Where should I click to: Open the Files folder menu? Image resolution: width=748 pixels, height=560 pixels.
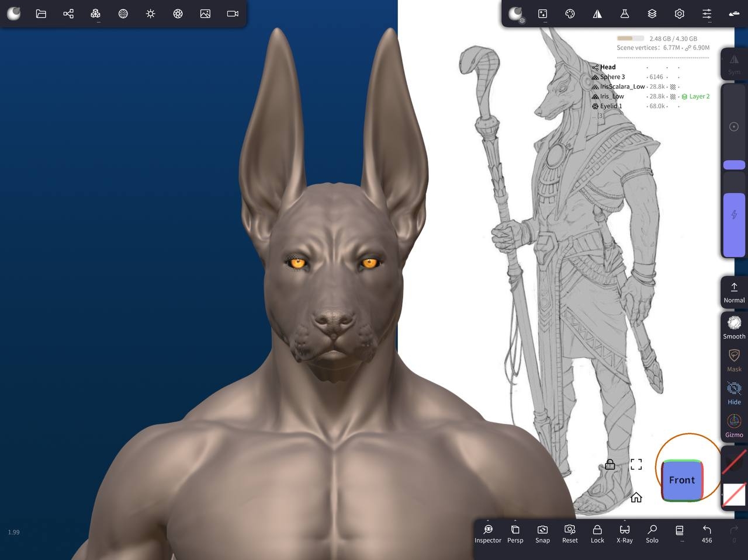pyautogui.click(x=41, y=13)
